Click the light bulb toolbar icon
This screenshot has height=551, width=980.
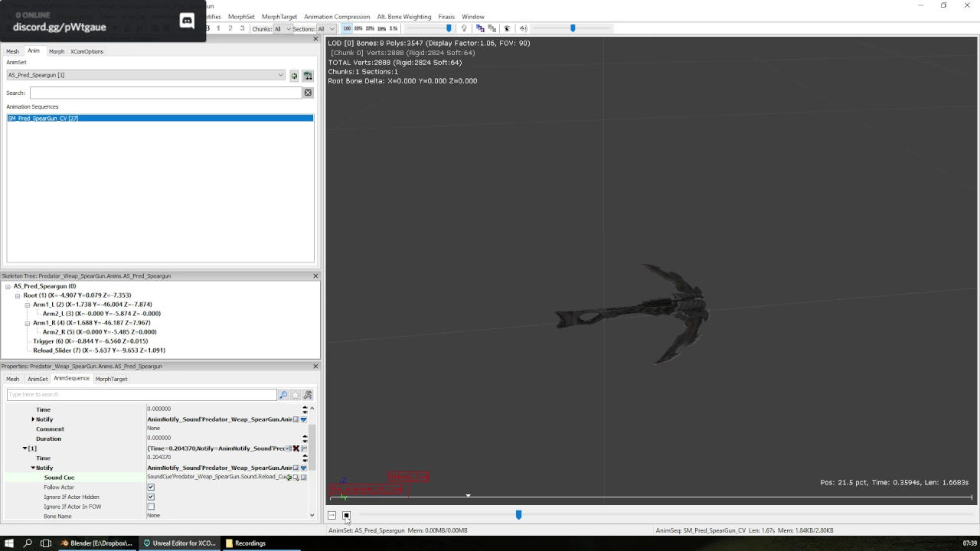(464, 28)
